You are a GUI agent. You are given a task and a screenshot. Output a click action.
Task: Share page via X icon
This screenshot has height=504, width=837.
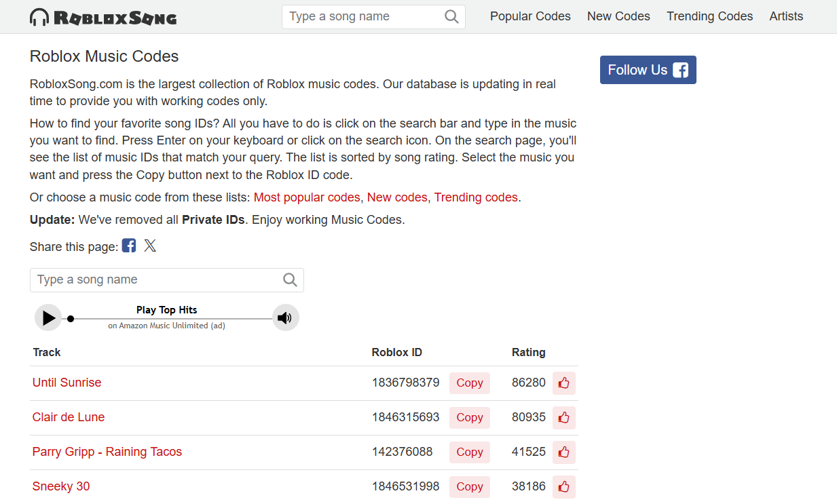(x=150, y=246)
